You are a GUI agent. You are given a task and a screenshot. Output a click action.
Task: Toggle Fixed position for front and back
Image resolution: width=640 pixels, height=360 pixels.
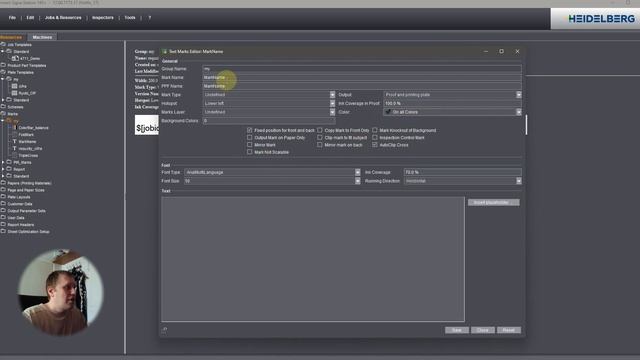click(249, 130)
